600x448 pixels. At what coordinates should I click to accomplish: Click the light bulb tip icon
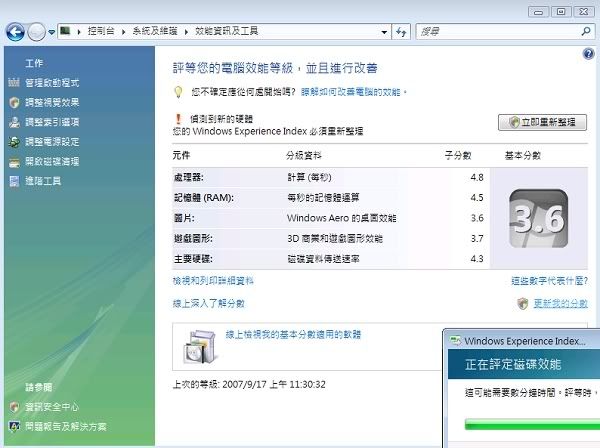[178, 92]
